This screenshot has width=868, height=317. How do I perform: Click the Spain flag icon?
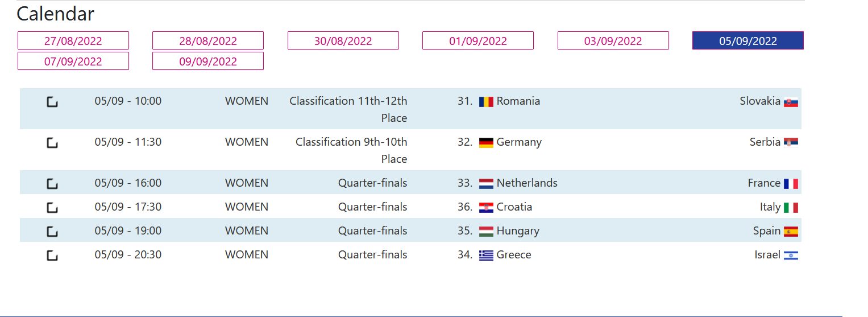791,232
